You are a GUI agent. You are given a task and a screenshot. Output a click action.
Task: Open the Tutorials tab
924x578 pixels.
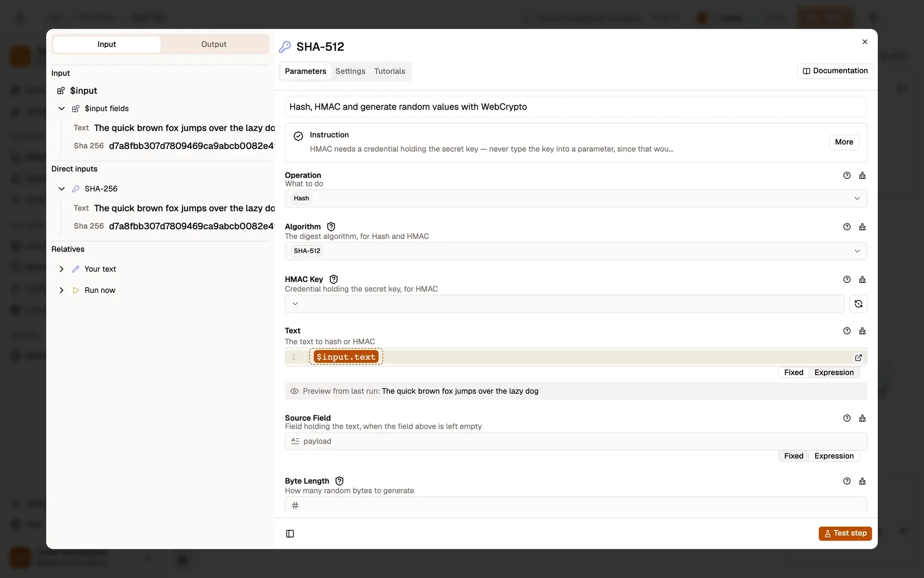pyautogui.click(x=389, y=71)
